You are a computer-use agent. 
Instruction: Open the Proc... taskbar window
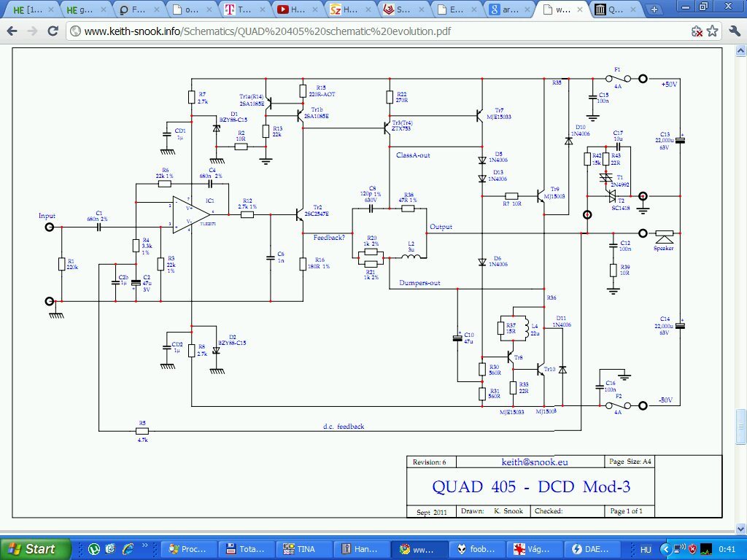187,549
